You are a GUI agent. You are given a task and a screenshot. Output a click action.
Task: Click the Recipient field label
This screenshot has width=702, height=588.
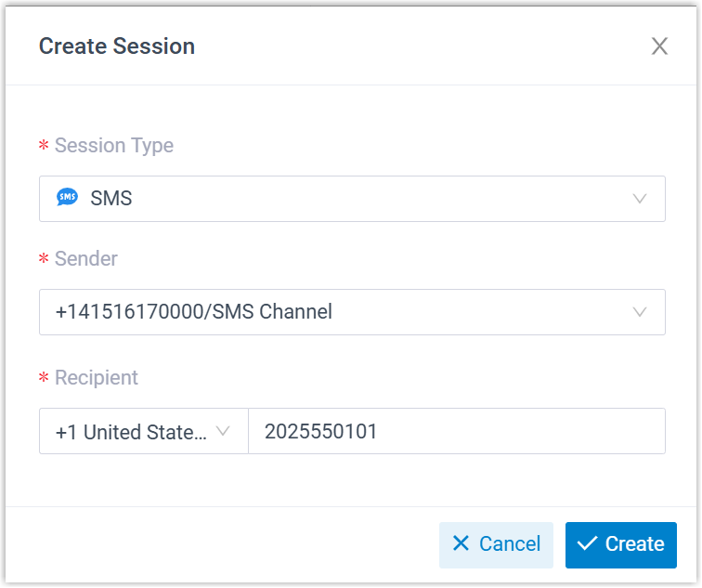click(96, 378)
